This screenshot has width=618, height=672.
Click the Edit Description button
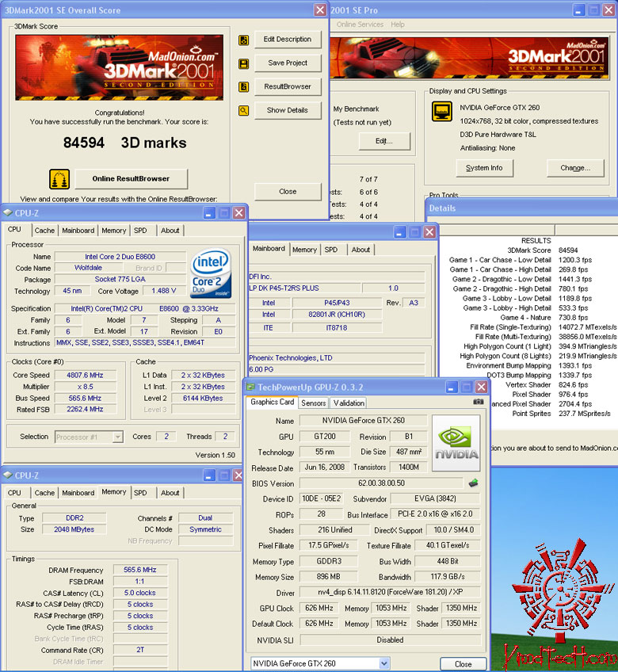[288, 40]
